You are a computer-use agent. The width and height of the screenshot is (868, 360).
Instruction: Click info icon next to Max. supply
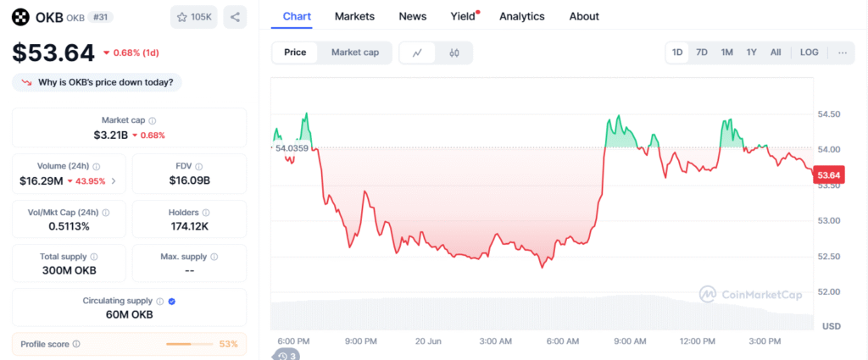pos(214,257)
